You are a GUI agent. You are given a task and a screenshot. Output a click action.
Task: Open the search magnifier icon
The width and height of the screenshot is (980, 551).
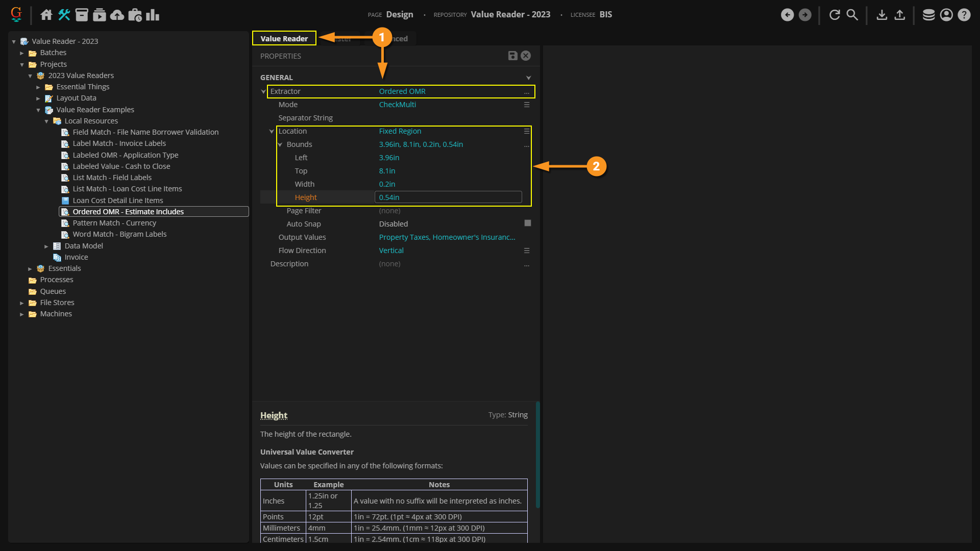(852, 15)
